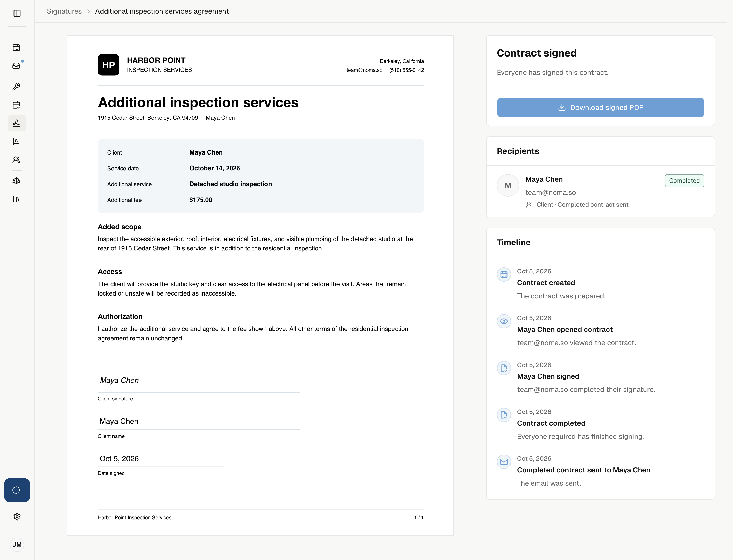The image size is (733, 560).
Task: Toggle the sidebar panel icon
Action: click(17, 13)
